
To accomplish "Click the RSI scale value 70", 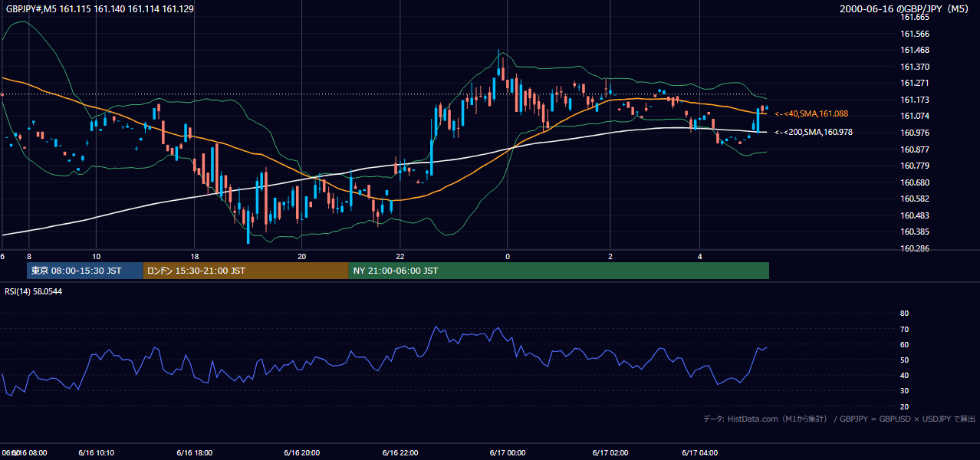I will coord(904,329).
